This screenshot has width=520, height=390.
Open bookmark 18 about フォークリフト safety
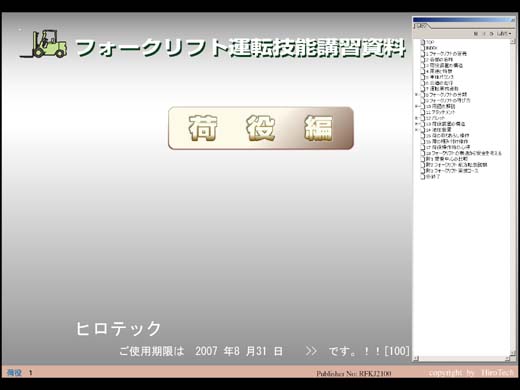(464, 153)
